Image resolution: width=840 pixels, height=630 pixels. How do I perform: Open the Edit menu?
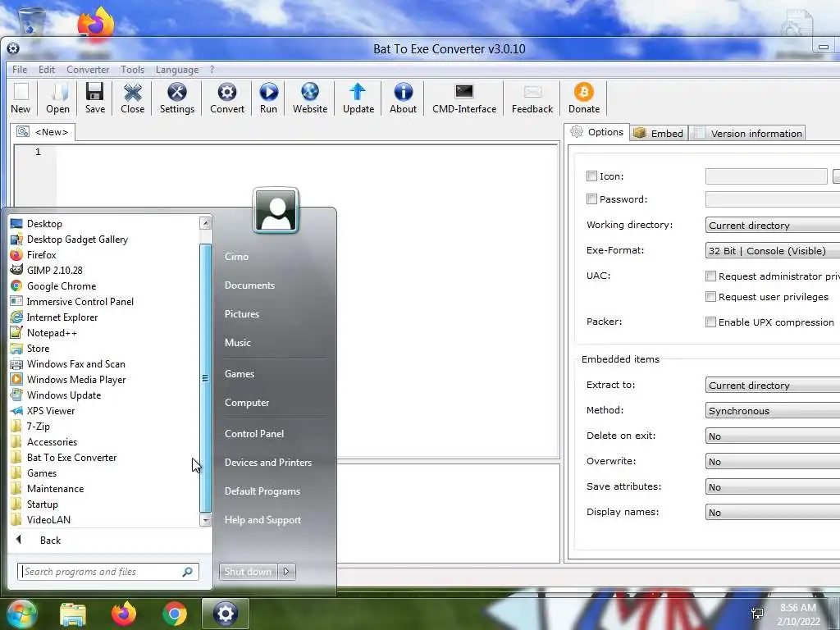pos(47,70)
